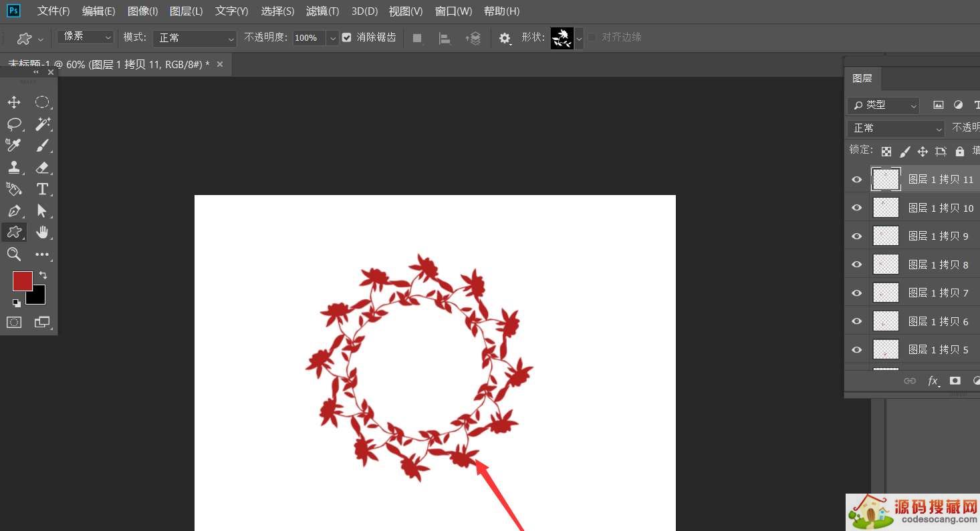This screenshot has width=980, height=531.
Task: Select the Lasso tool
Action: (x=14, y=124)
